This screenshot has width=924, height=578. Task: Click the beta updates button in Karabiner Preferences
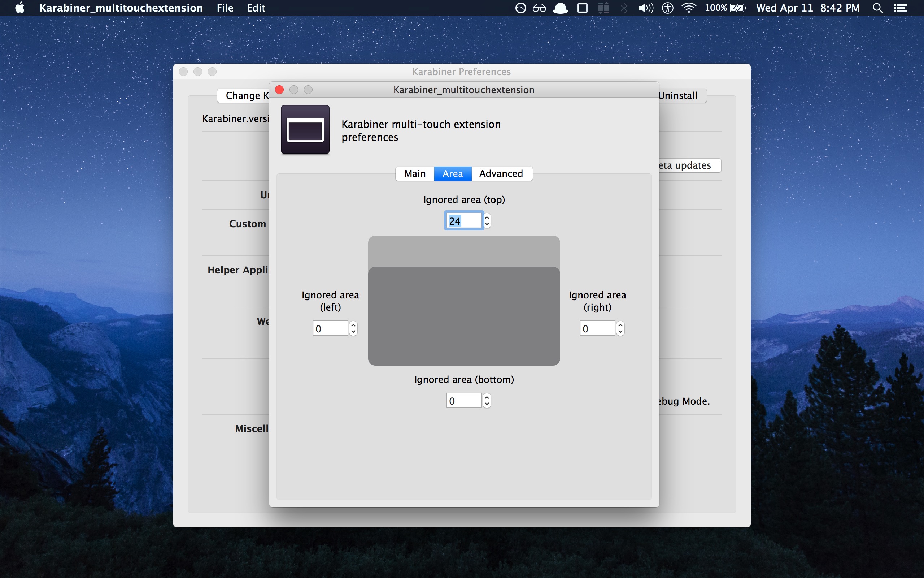pyautogui.click(x=689, y=165)
